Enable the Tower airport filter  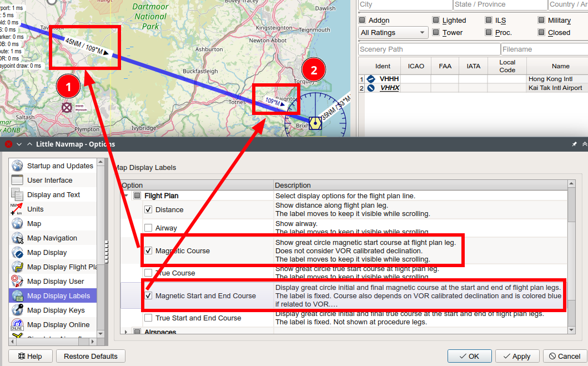tap(436, 33)
